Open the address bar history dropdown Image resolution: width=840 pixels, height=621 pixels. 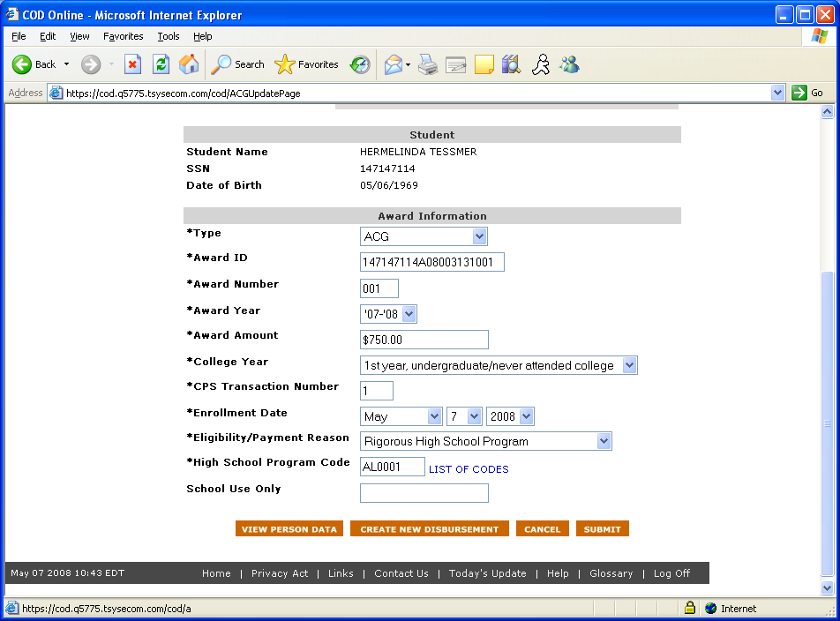click(778, 93)
